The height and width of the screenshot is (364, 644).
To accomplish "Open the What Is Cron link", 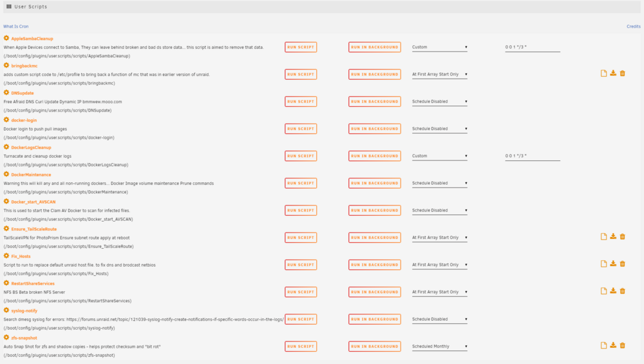I will tap(16, 26).
